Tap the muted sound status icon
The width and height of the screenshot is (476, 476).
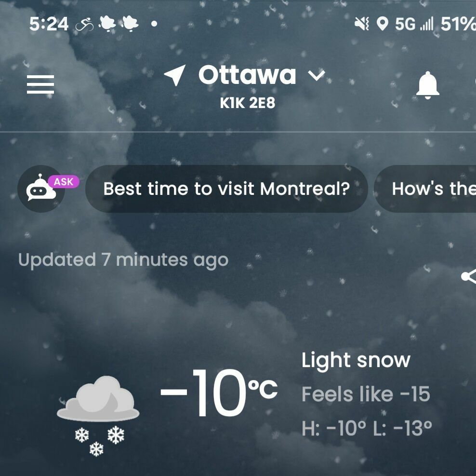click(361, 24)
